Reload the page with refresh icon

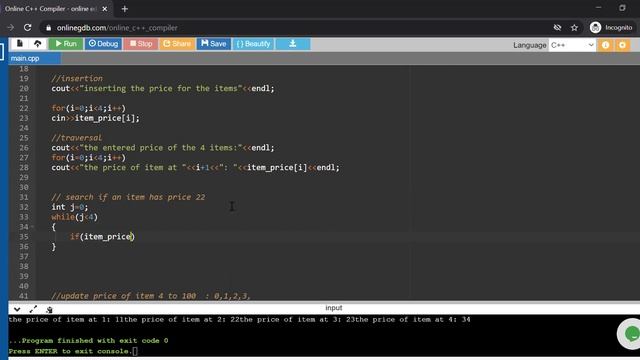coord(27,27)
